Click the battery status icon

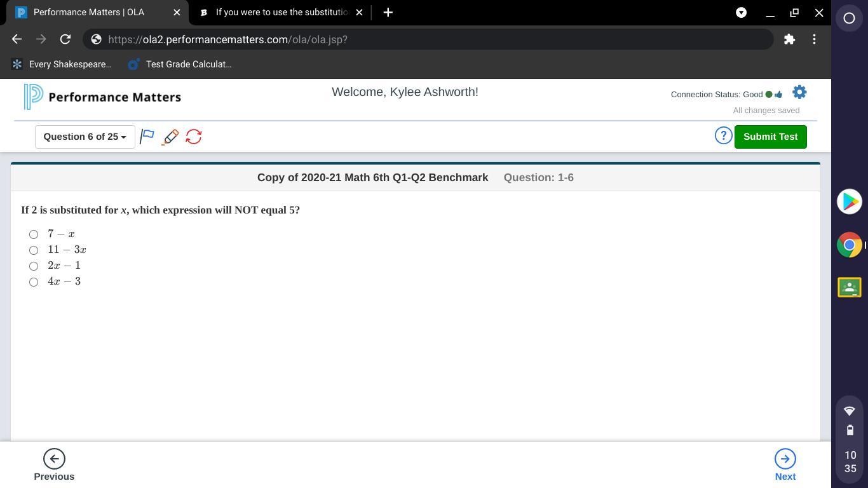850,430
